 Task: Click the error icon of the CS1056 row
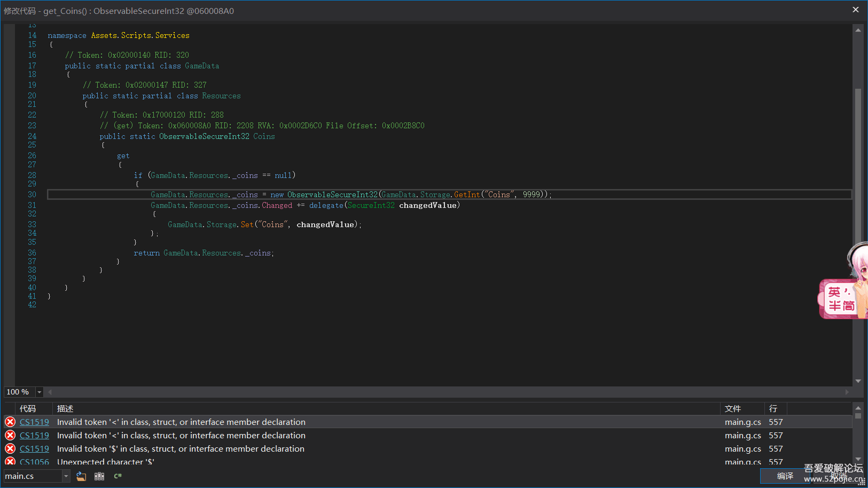click(10, 461)
